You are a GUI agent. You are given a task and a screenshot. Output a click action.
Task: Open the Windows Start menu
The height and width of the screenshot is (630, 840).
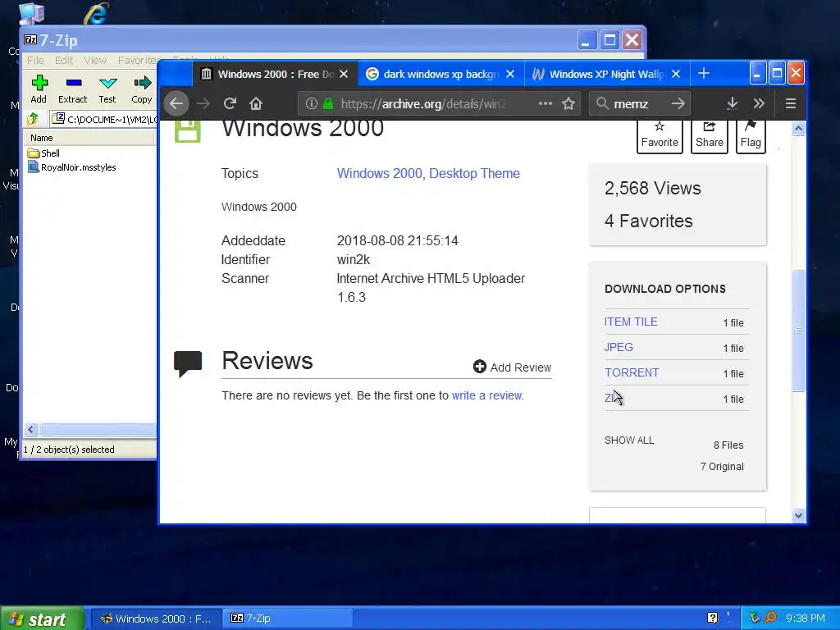click(42, 619)
